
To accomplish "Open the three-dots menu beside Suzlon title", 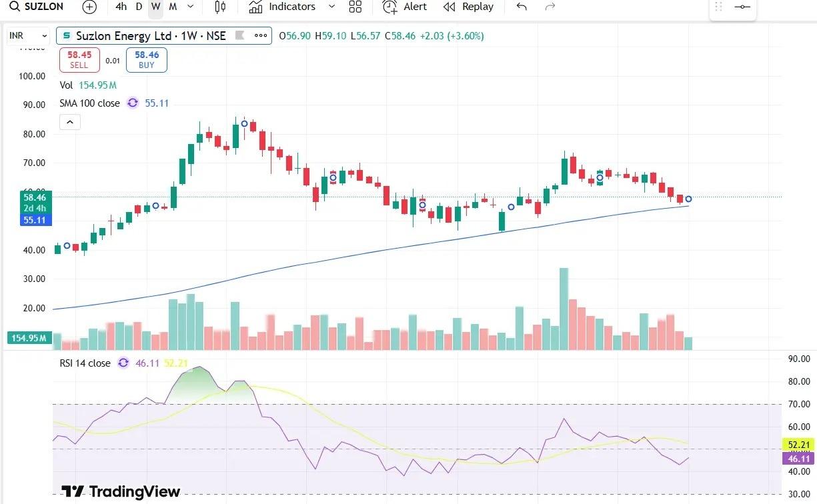I will pyautogui.click(x=261, y=36).
